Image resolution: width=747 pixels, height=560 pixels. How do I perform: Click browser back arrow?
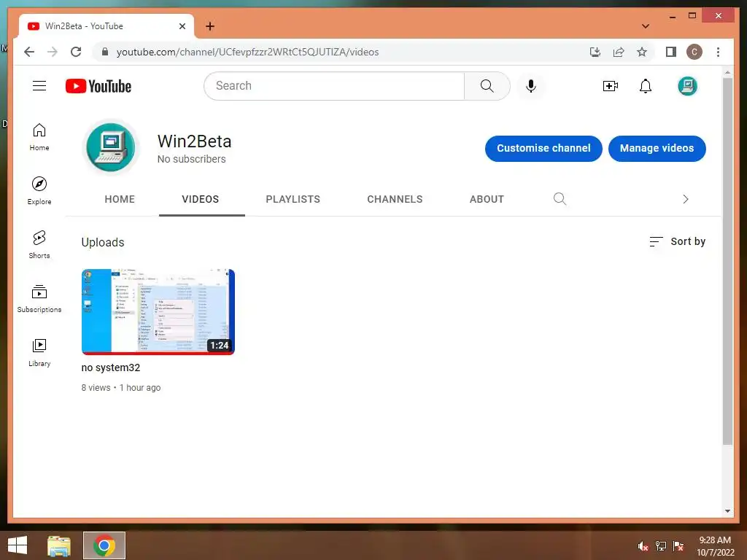point(29,52)
